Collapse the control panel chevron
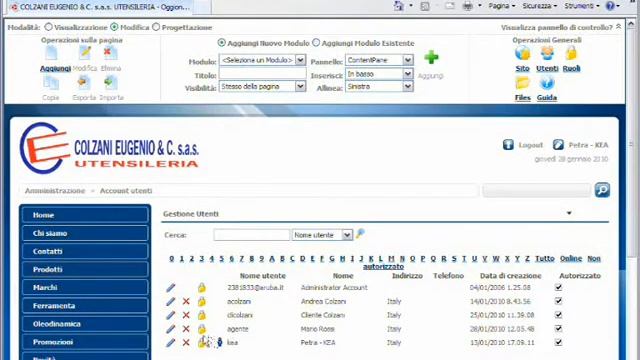The height and width of the screenshot is (360, 640). [x=618, y=27]
